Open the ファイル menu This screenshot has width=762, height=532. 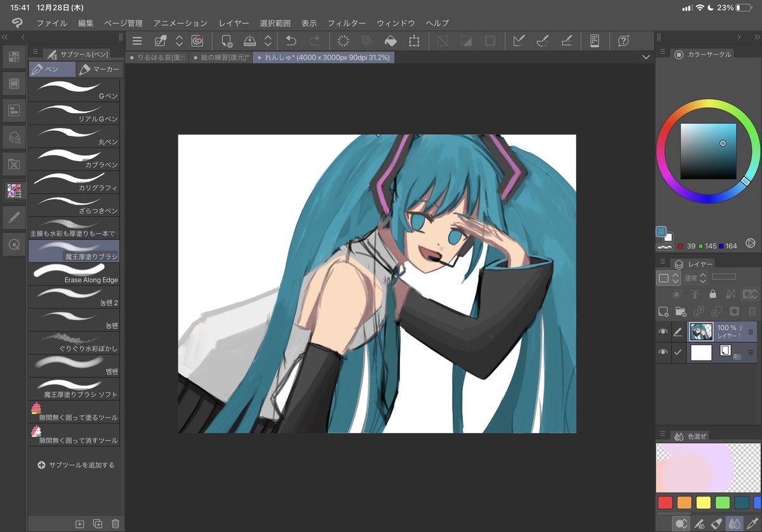[51, 23]
